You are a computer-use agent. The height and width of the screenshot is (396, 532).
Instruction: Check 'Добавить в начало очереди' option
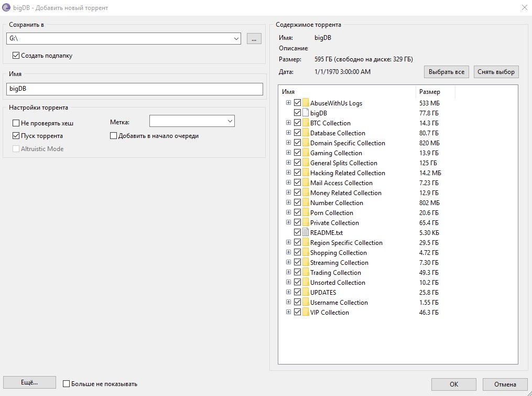(x=113, y=136)
